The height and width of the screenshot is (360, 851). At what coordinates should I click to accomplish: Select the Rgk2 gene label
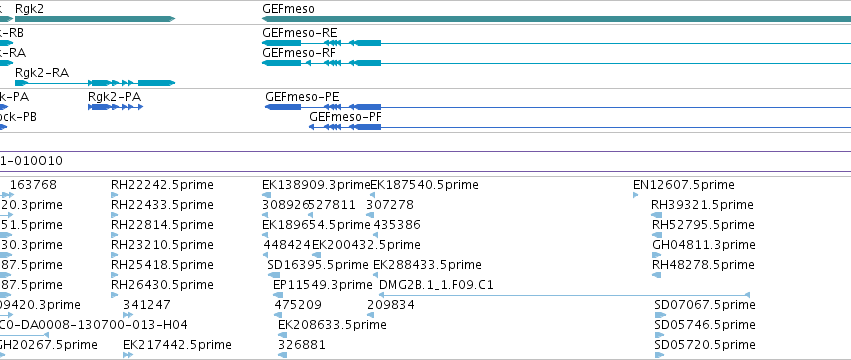click(x=29, y=9)
